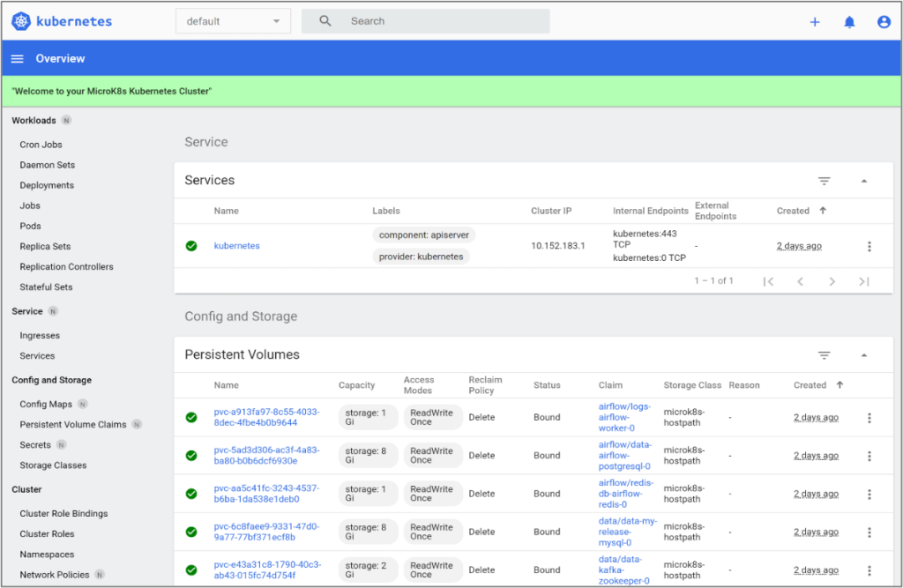Open the kubernetes service link

pyautogui.click(x=236, y=246)
